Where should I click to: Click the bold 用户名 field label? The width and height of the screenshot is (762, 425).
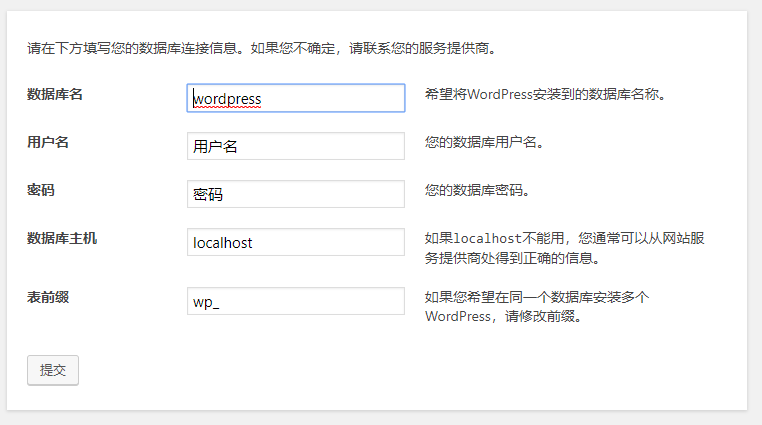point(48,142)
